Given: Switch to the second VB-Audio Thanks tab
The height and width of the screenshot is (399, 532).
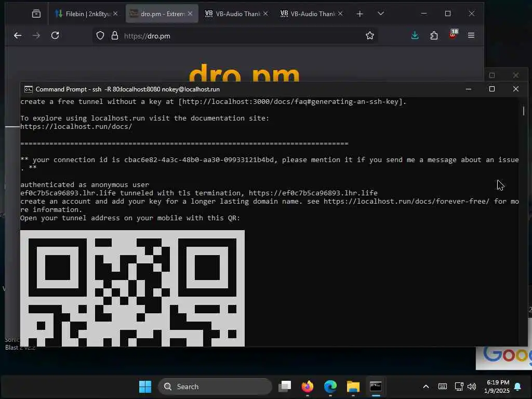Looking at the screenshot, I should click(x=312, y=14).
